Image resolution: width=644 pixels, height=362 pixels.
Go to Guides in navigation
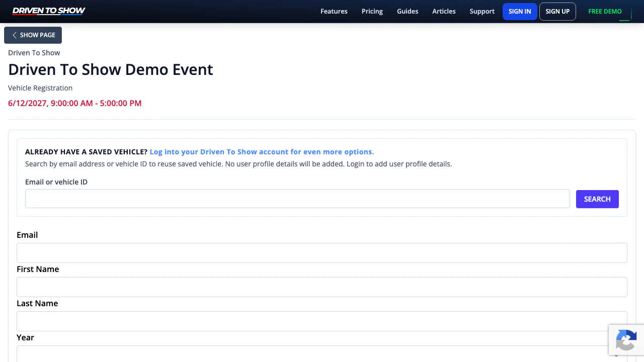coord(408,11)
